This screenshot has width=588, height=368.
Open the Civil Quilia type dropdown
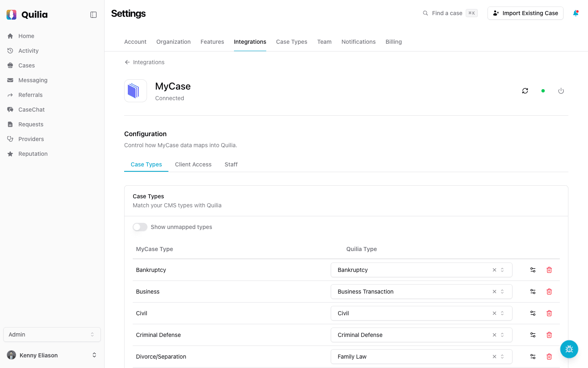421,313
